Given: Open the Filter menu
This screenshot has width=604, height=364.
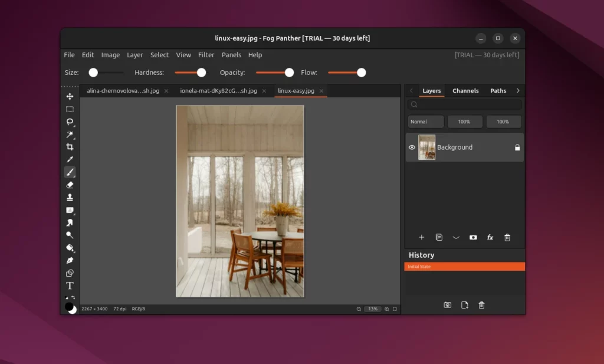Looking at the screenshot, I should tap(206, 55).
